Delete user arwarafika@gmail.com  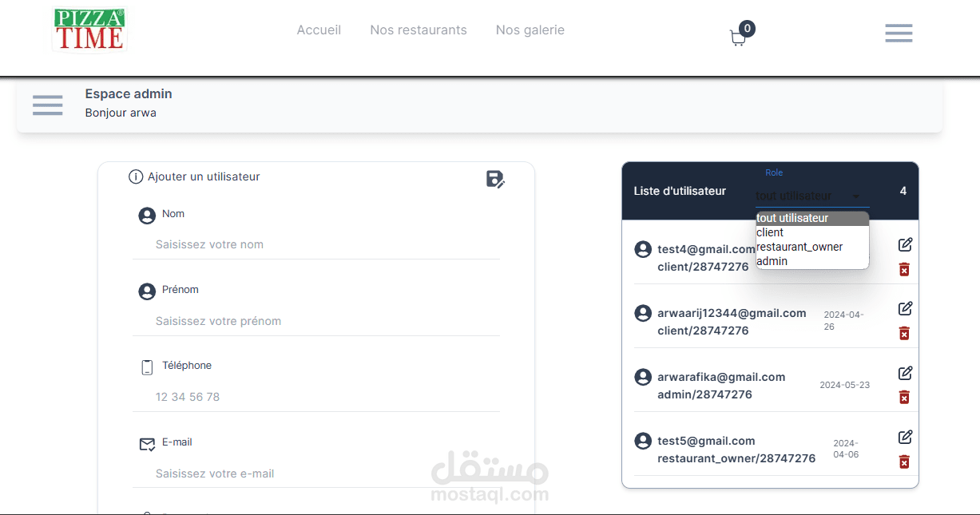coord(904,397)
